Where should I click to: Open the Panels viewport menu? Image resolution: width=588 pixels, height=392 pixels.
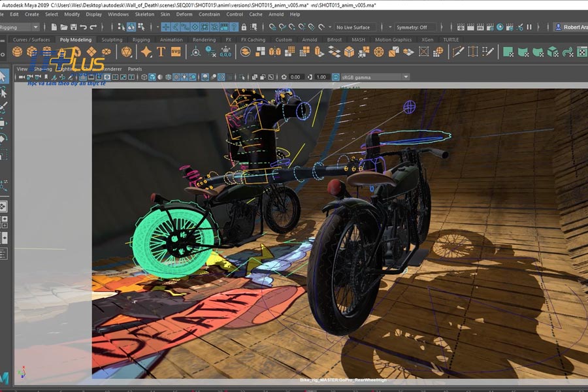(x=135, y=69)
